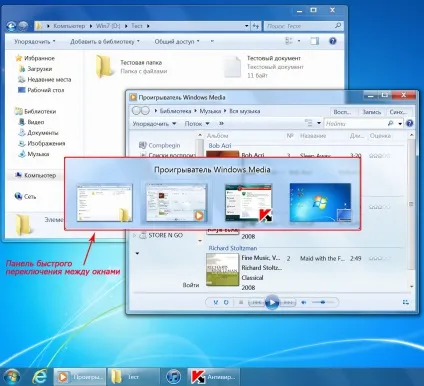Select Compbegin in Media Player library tree
Screen dimensions: 424x386
pos(159,145)
